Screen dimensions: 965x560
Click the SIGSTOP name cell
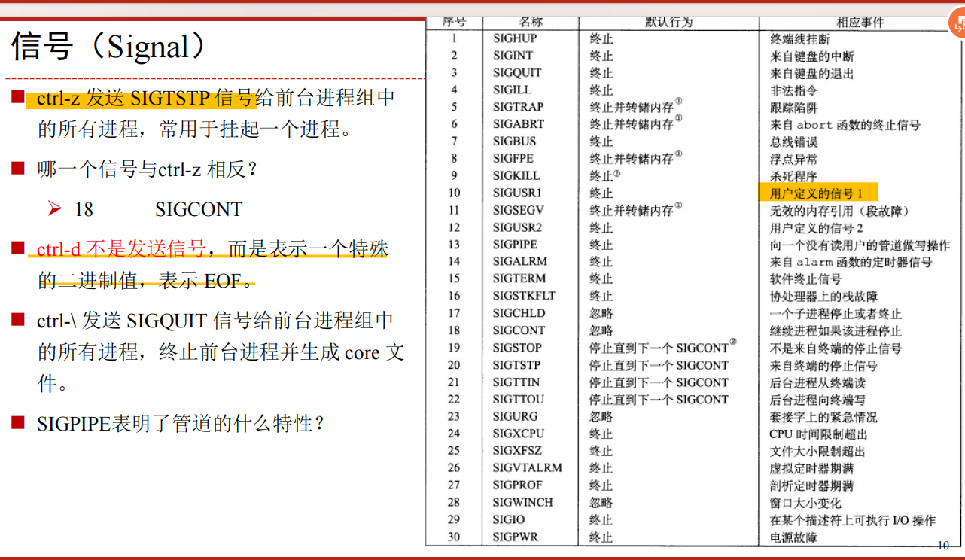[x=518, y=348]
